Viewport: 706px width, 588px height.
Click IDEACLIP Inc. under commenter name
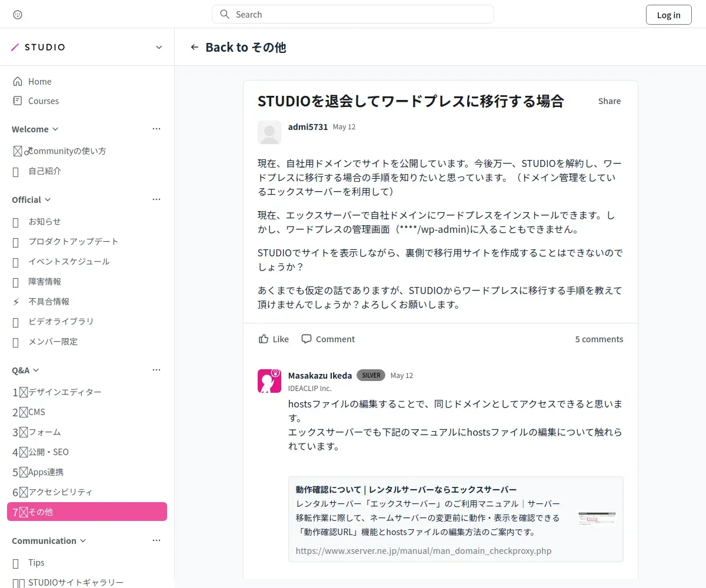tap(310, 388)
